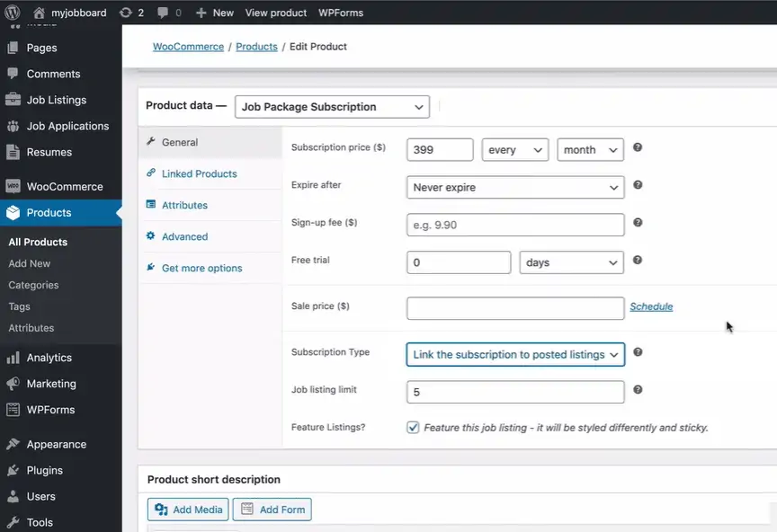Click the WPForms sidebar icon
The height and width of the screenshot is (532, 777).
click(13, 410)
